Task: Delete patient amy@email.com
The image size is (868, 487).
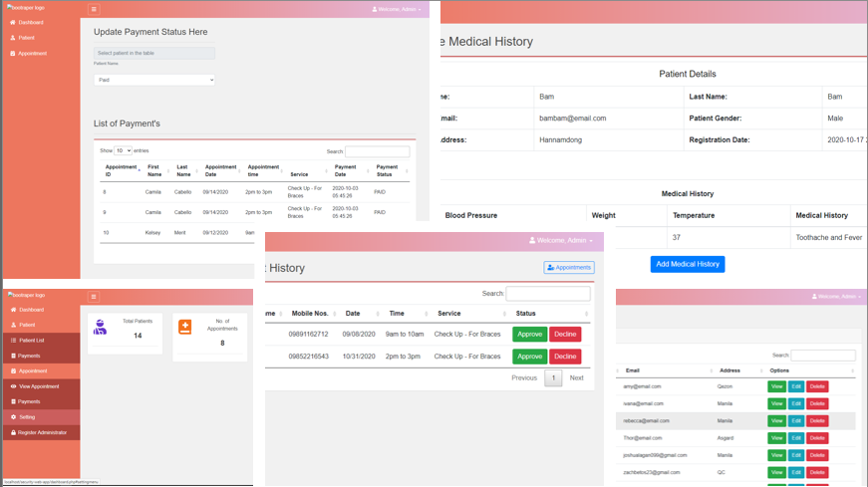Action: point(817,386)
